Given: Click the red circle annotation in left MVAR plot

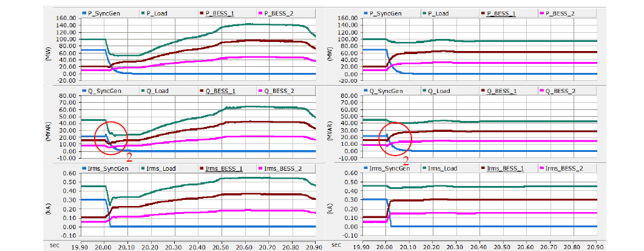Looking at the screenshot, I should (110, 137).
